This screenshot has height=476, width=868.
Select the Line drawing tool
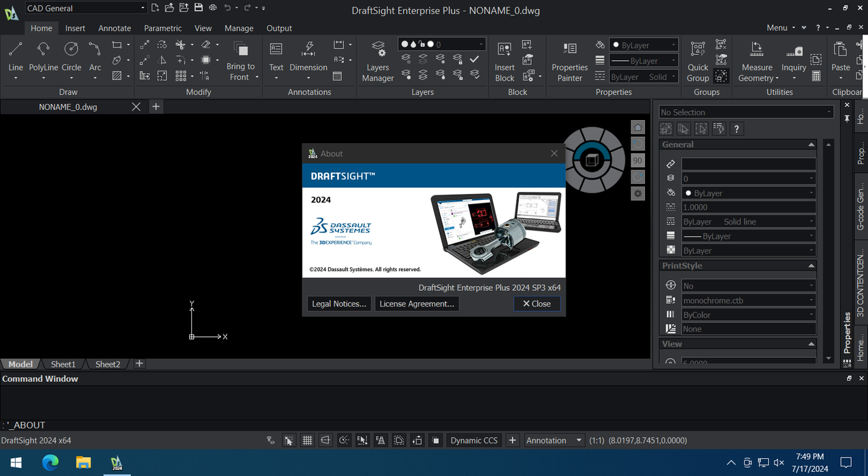pyautogui.click(x=16, y=49)
